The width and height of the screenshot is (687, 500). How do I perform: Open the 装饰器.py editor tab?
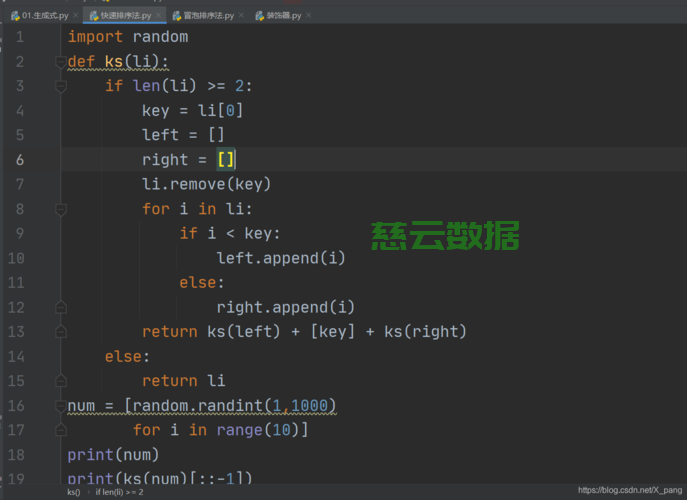tap(284, 16)
